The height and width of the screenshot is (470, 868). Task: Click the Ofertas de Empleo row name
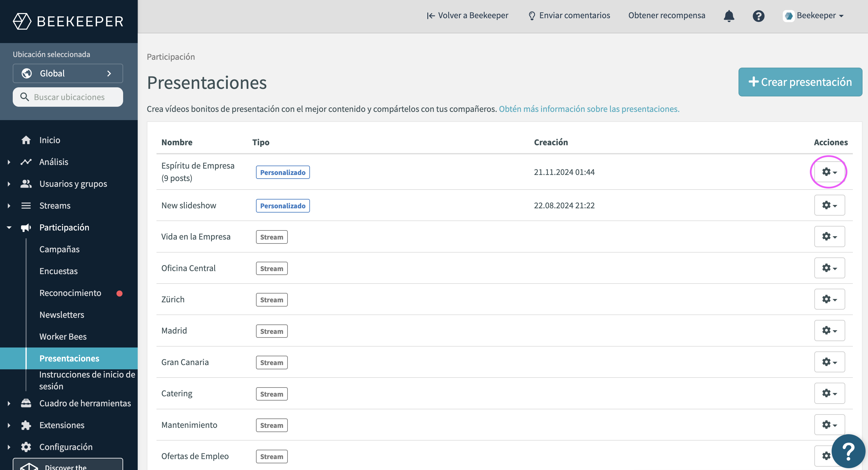195,456
